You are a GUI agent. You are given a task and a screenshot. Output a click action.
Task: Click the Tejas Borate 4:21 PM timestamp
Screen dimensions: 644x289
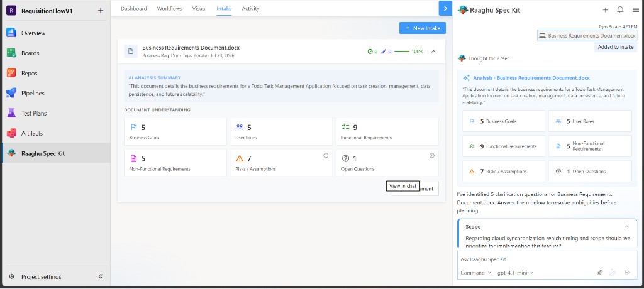pos(618,26)
